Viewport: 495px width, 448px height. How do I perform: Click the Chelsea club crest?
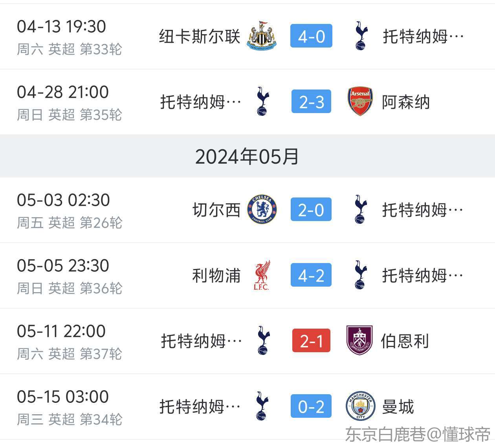tap(262, 210)
